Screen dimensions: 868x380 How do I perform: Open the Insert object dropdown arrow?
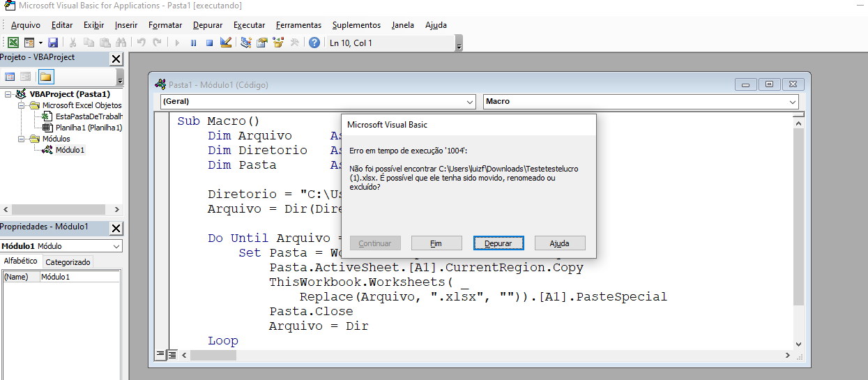(40, 43)
